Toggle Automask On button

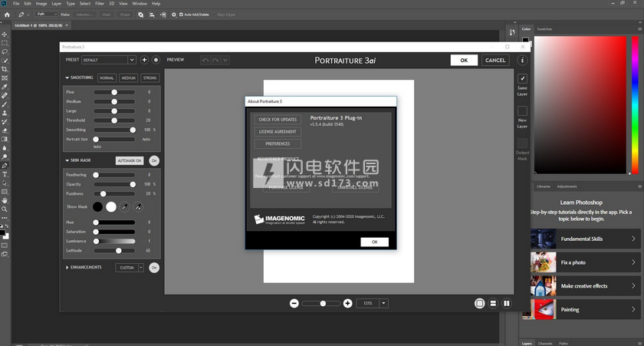click(130, 160)
